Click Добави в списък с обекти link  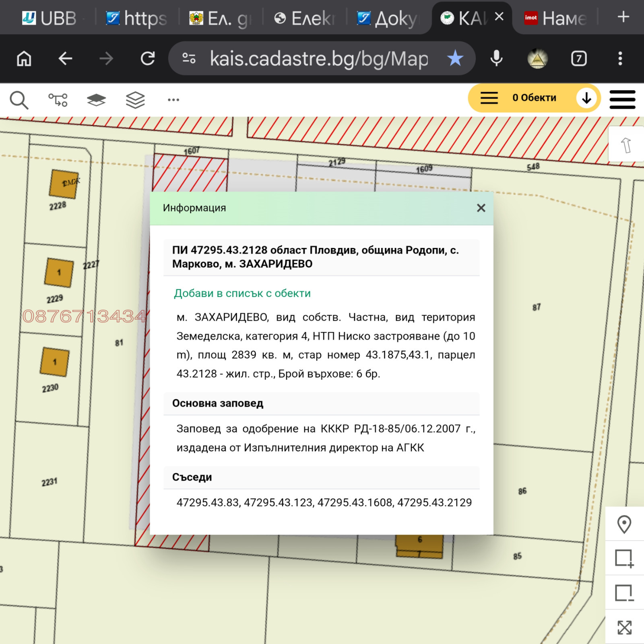(x=242, y=293)
